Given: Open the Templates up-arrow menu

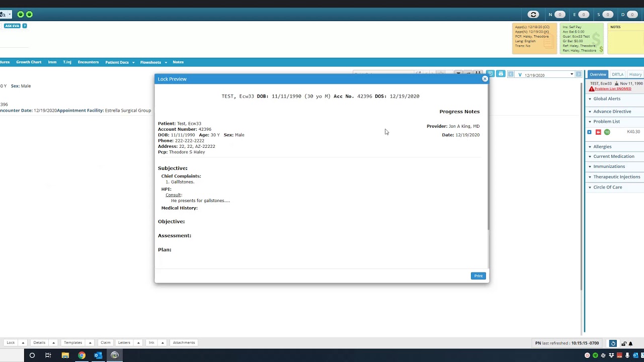Looking at the screenshot, I should [x=90, y=343].
